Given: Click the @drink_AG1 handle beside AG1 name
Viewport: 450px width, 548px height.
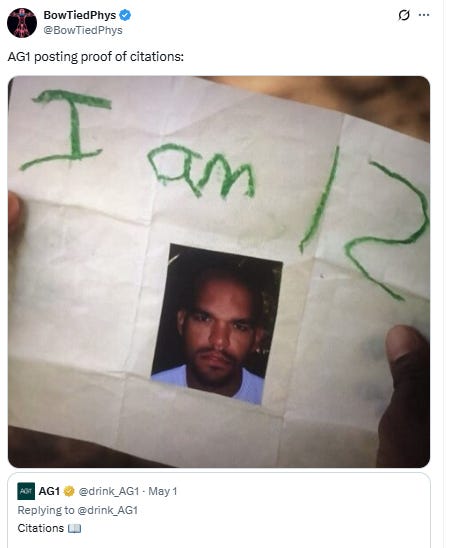Looking at the screenshot, I should 109,491.
